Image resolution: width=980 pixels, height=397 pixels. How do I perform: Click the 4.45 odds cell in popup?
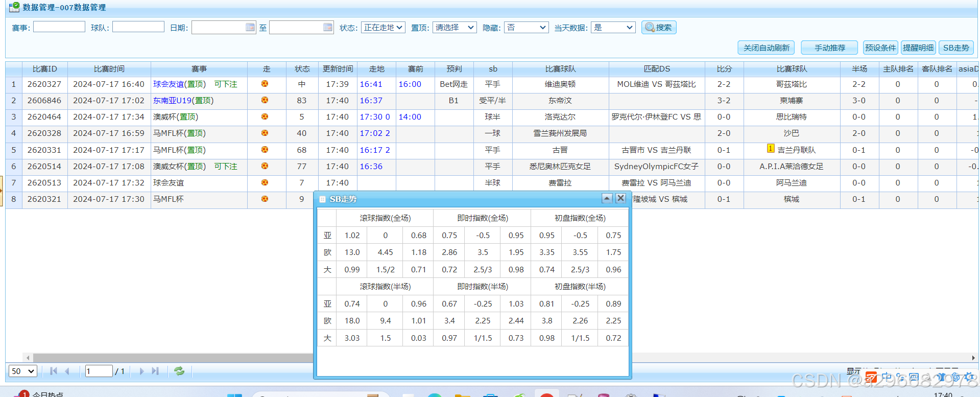click(x=385, y=252)
